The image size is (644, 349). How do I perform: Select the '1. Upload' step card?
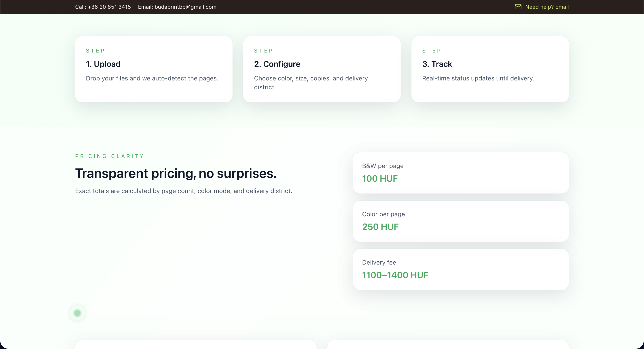(x=153, y=69)
